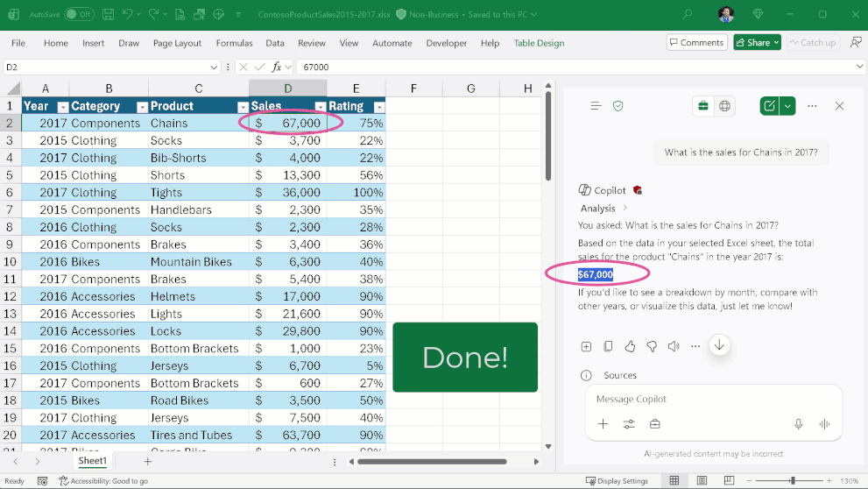Click the microphone icon in message box
The width and height of the screenshot is (868, 489).
click(x=798, y=424)
